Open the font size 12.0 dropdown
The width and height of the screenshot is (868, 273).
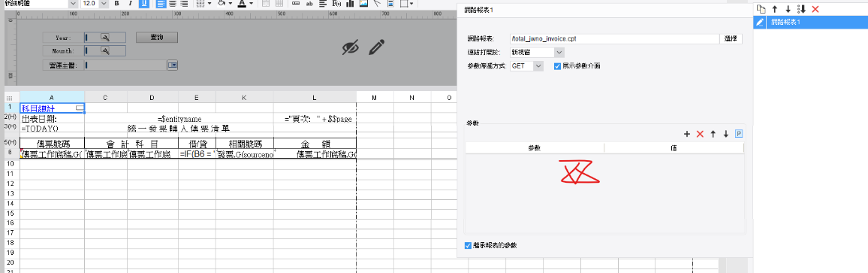pyautogui.click(x=105, y=3)
